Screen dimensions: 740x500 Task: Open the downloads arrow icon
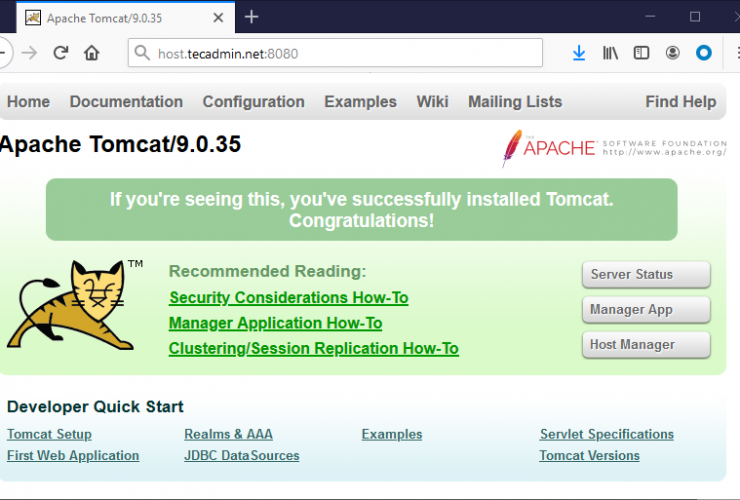click(x=579, y=53)
